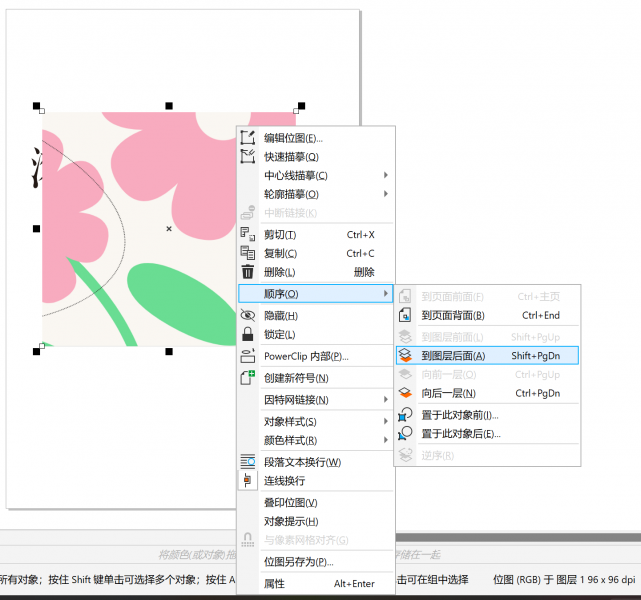The height and width of the screenshot is (600, 641).
Task: Click the Back One layer icon
Action: pos(405,393)
